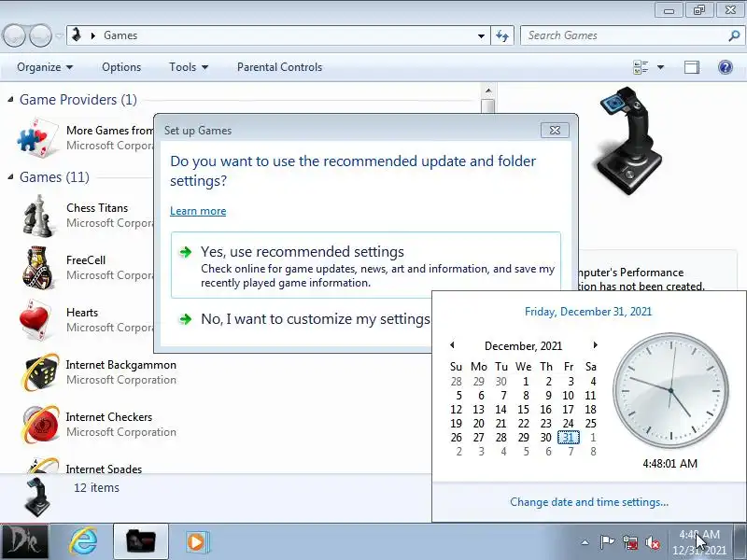The width and height of the screenshot is (747, 560).
Task: Open the address bar history dropdown
Action: tap(481, 35)
